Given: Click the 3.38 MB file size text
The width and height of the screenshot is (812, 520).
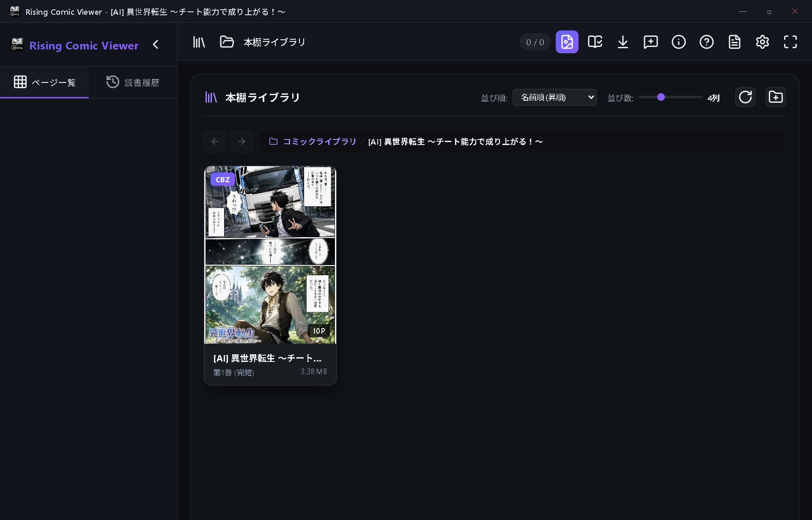Looking at the screenshot, I should point(314,372).
